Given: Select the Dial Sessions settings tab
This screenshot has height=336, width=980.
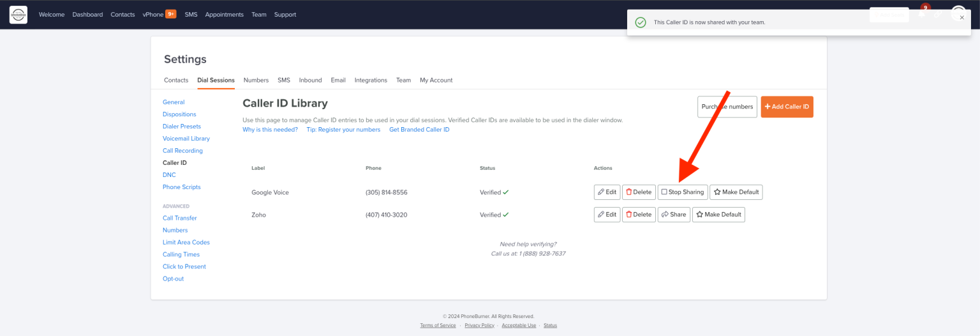Looking at the screenshot, I should tap(216, 80).
